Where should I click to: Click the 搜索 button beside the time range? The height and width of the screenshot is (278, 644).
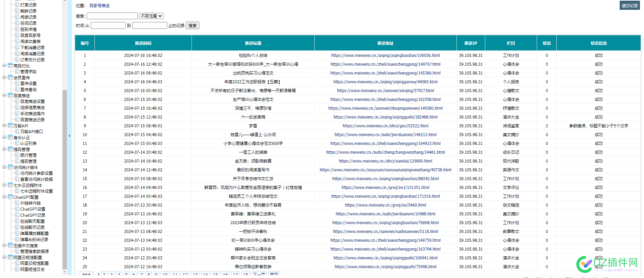(193, 25)
